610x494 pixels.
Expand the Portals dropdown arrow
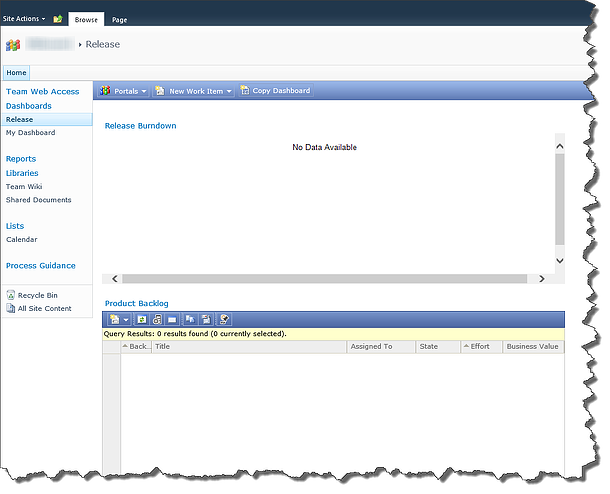pyautogui.click(x=144, y=91)
